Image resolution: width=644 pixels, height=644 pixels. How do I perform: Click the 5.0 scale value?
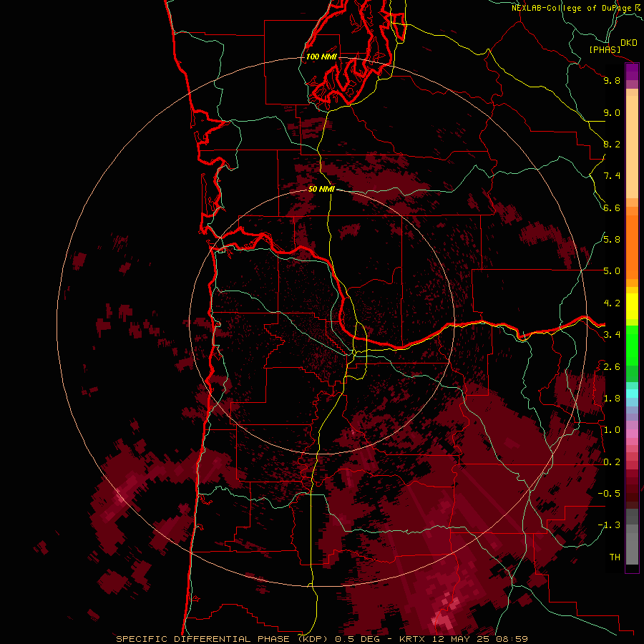point(612,271)
